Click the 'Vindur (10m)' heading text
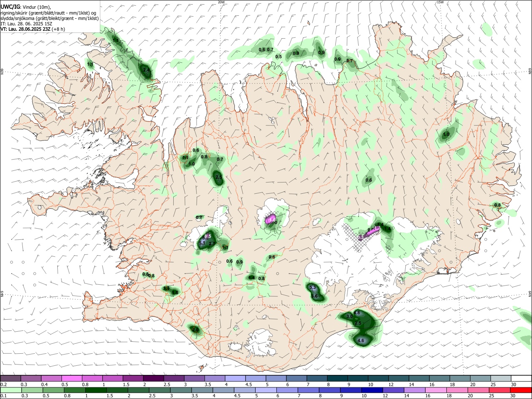532x399 pixels. [37, 7]
